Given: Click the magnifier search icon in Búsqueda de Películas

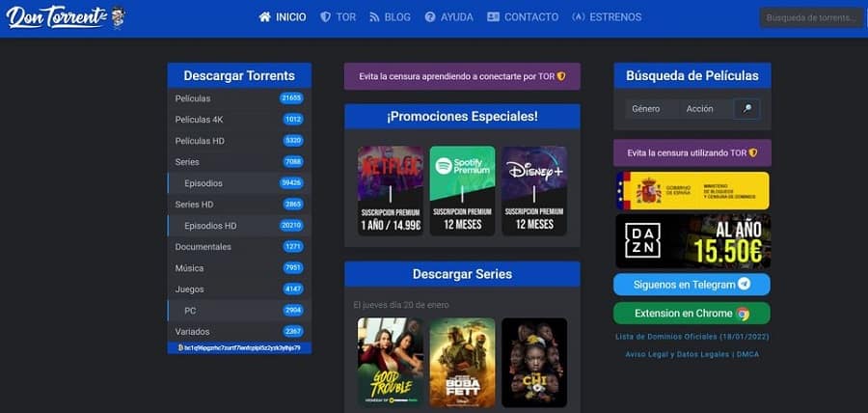Looking at the screenshot, I should pos(746,109).
